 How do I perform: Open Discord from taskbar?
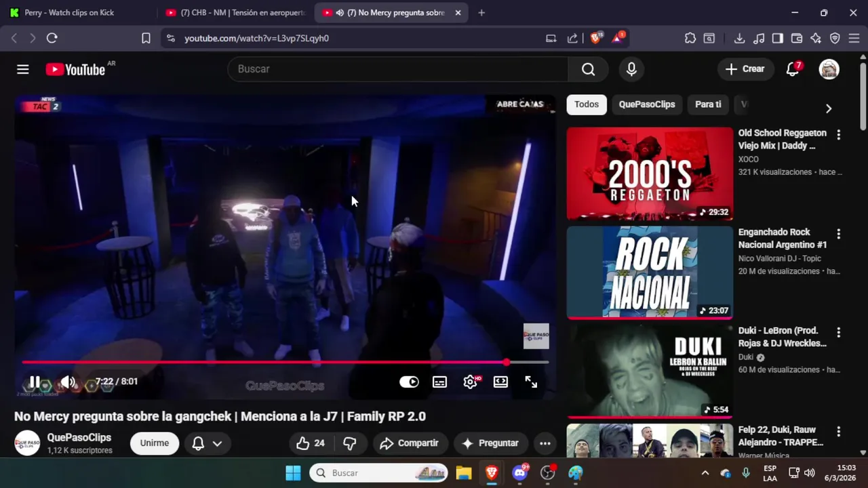pyautogui.click(x=520, y=472)
